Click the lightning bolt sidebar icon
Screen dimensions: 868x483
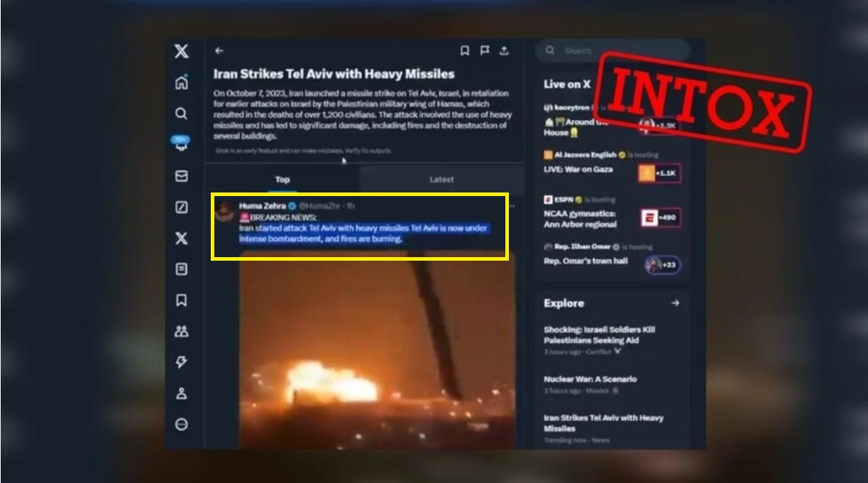(182, 362)
